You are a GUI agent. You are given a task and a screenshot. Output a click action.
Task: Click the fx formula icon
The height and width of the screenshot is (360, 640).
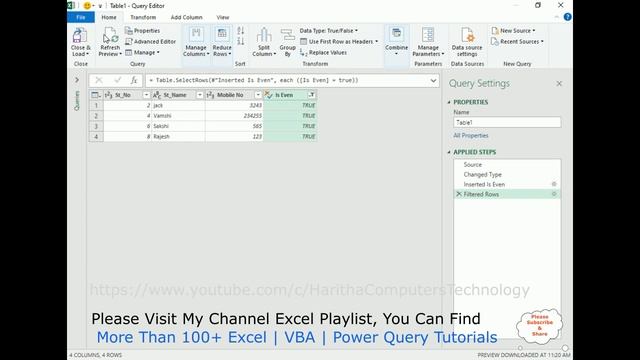coord(134,80)
